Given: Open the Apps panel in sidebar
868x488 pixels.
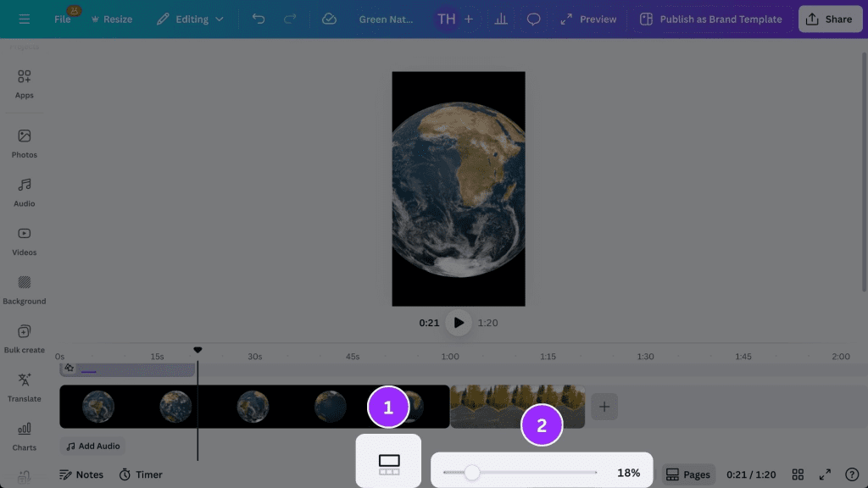Looking at the screenshot, I should pos(25,83).
